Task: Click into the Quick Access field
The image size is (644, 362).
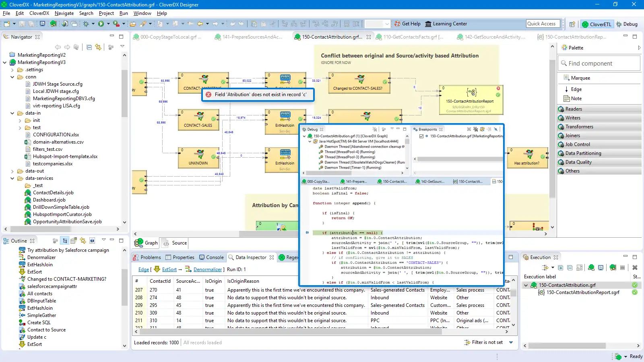Action: [x=543, y=24]
